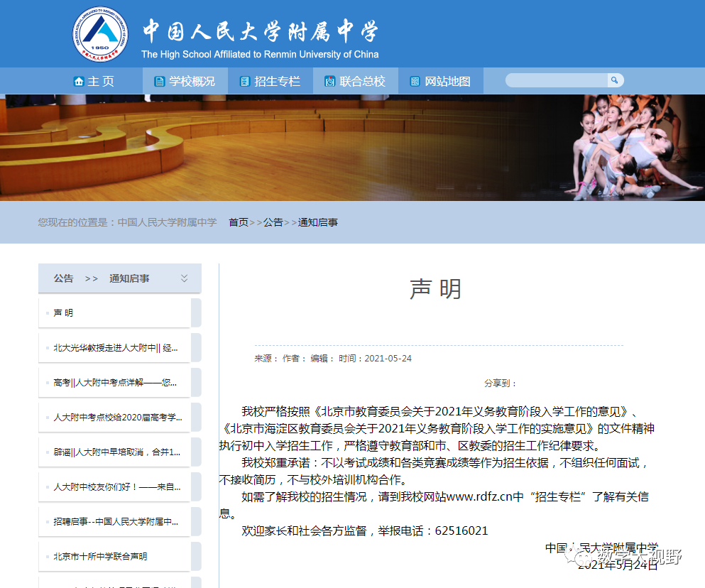The width and height of the screenshot is (705, 588).
Task: Click the article heading 声 明
Action: (435, 289)
